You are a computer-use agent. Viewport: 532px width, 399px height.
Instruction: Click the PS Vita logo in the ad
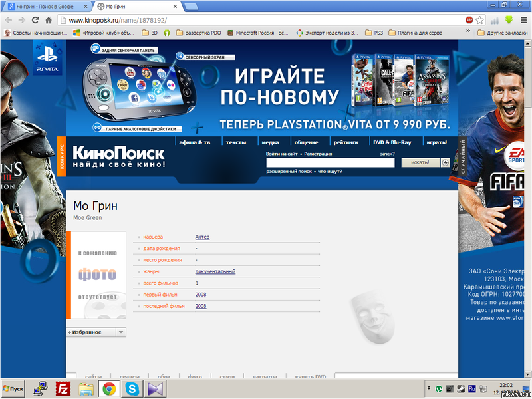point(47,59)
